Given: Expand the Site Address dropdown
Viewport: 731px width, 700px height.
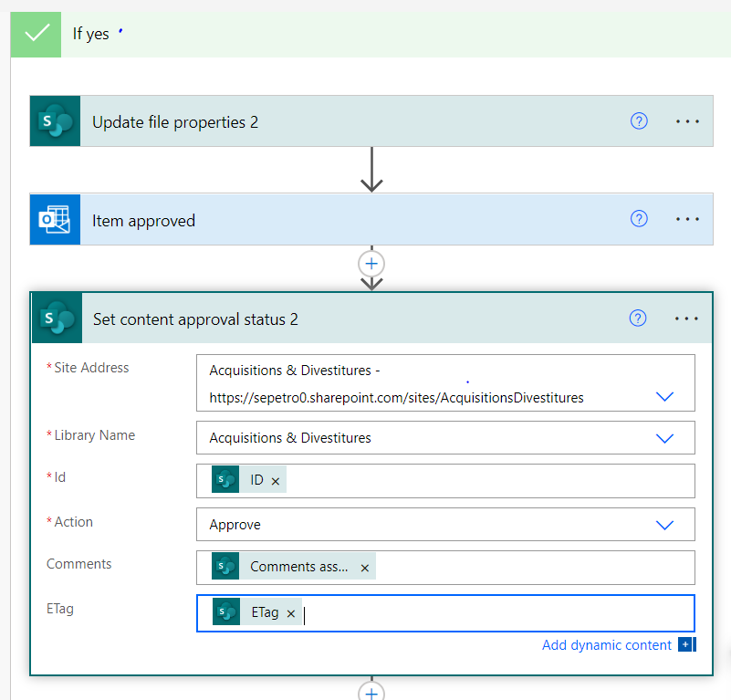Looking at the screenshot, I should point(664,397).
